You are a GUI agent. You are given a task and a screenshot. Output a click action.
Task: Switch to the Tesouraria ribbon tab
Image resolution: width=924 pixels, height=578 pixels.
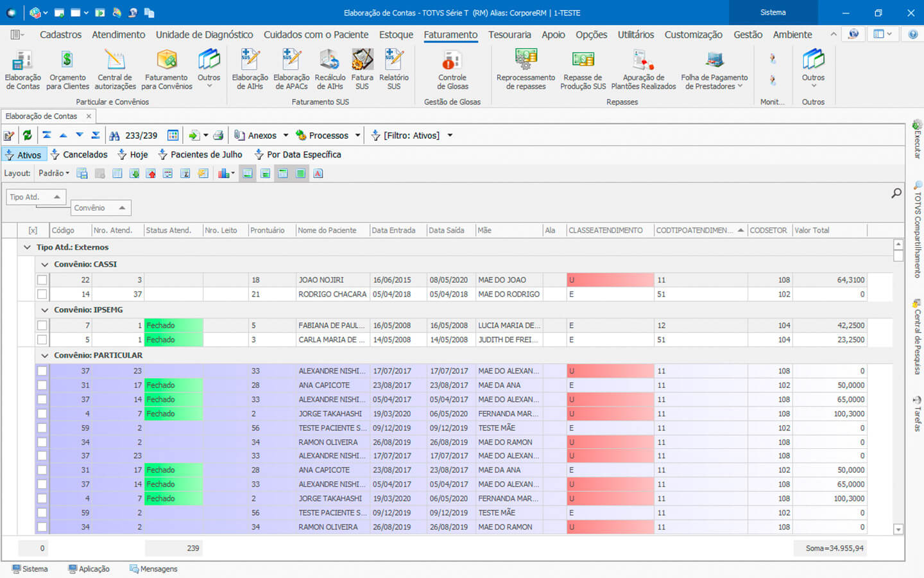509,35
